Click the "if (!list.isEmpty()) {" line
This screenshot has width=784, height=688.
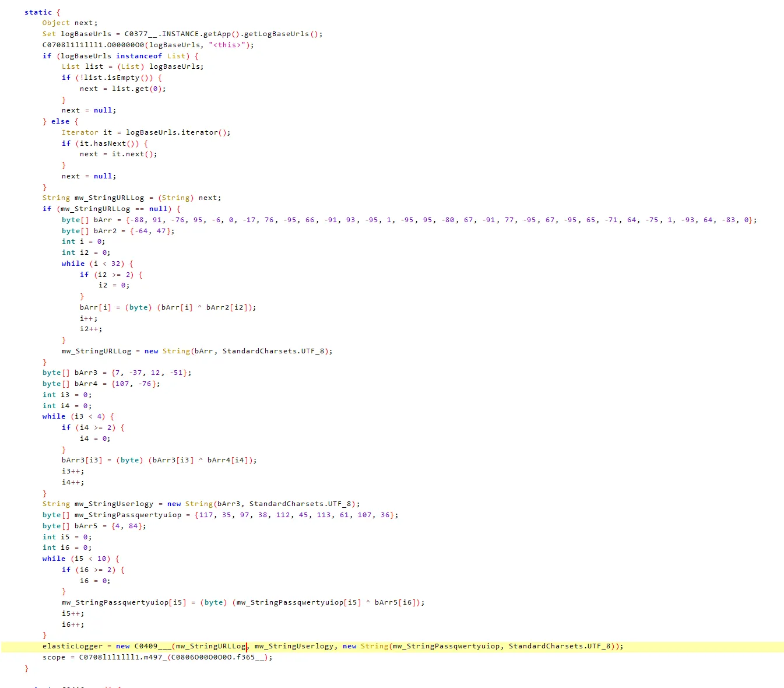pos(112,78)
